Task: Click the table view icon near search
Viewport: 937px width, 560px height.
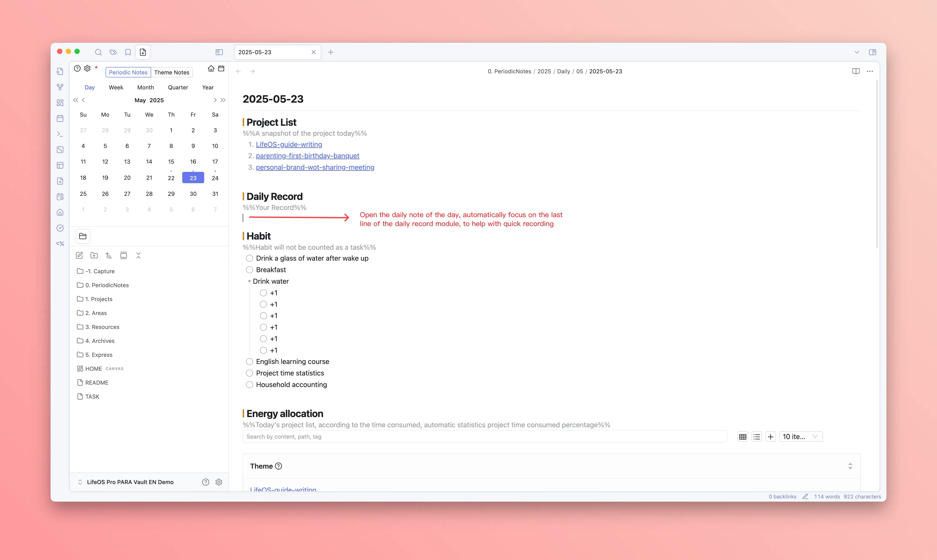Action: (743, 437)
